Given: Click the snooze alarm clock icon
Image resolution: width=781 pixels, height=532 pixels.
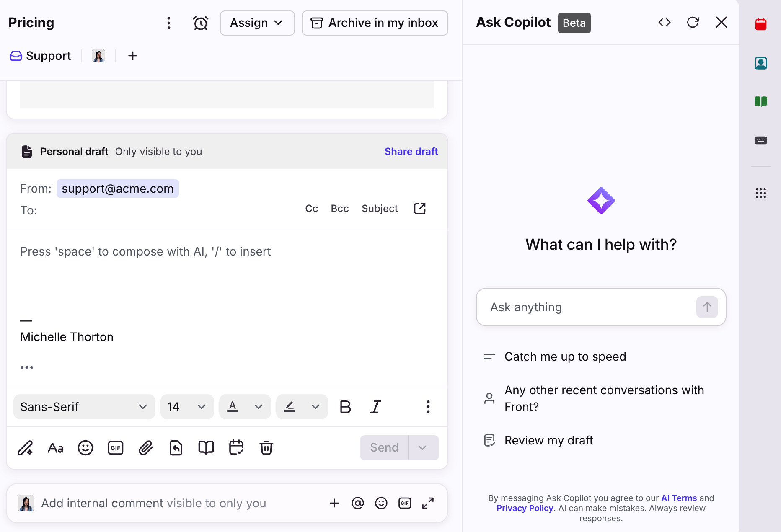Looking at the screenshot, I should 200,23.
